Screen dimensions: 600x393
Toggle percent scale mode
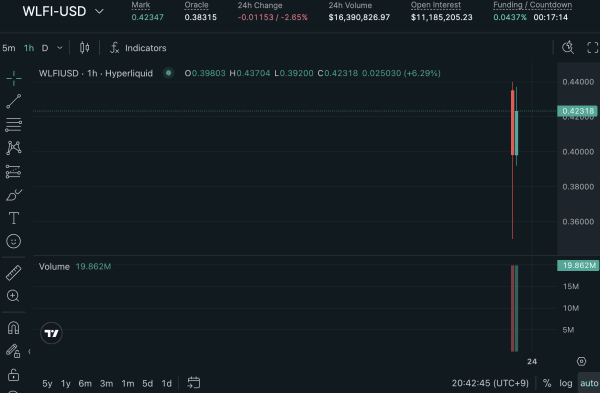pyautogui.click(x=547, y=383)
